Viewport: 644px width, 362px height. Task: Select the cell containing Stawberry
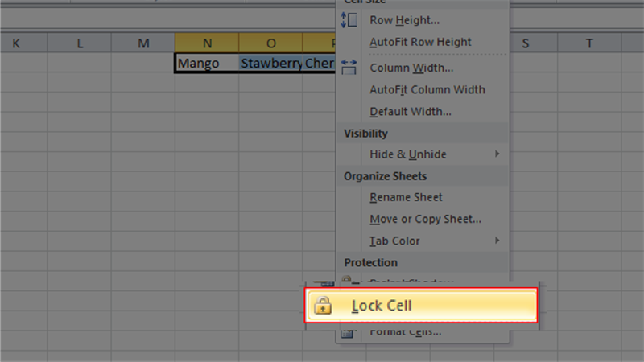(270, 64)
